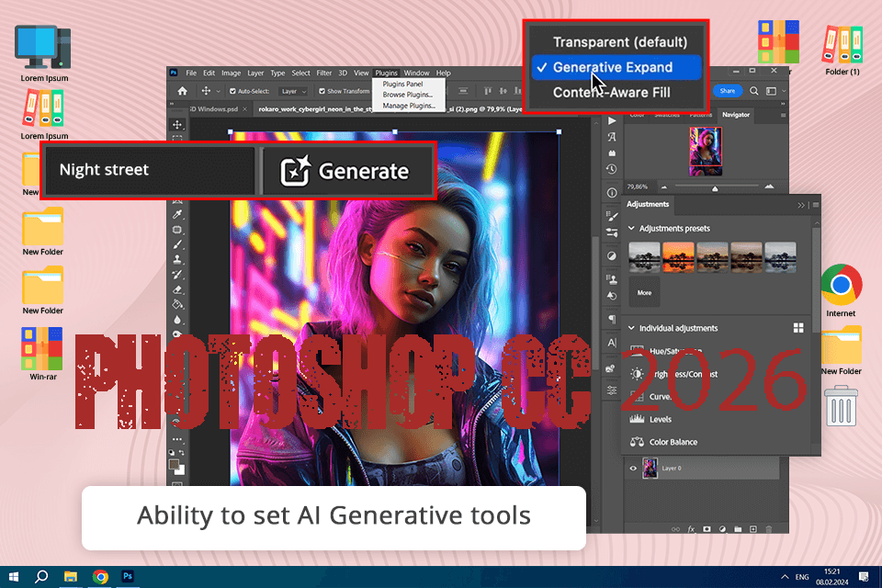Select the Type tool
This screenshot has height=588, width=882.
coord(176,366)
